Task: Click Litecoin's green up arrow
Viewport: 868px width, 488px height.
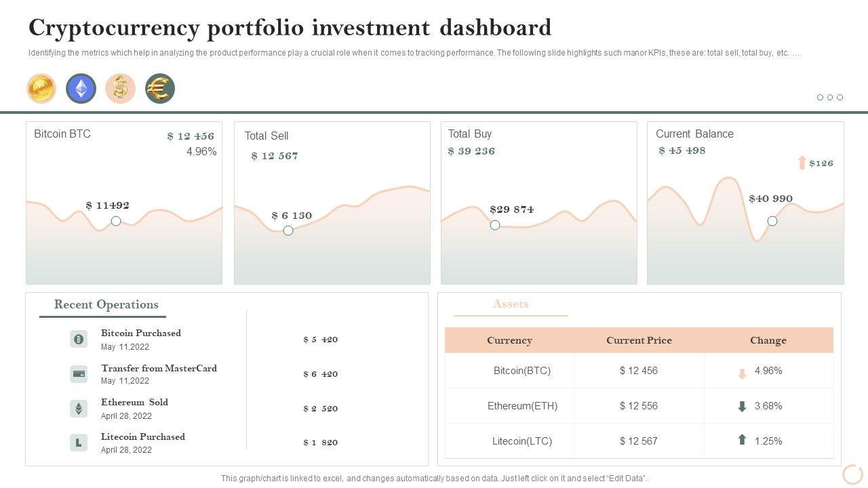Action: click(x=742, y=440)
